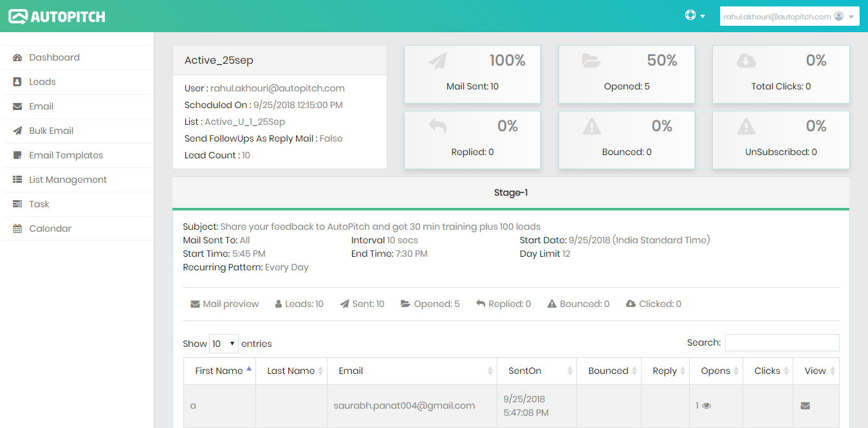868x428 pixels.
Task: Show Clicked: 0 recipients
Action: pos(654,304)
